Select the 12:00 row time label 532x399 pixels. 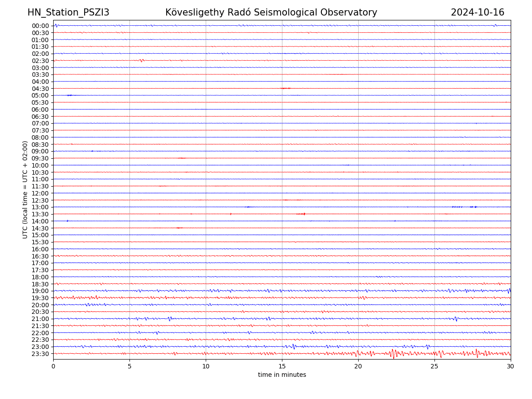coord(40,193)
